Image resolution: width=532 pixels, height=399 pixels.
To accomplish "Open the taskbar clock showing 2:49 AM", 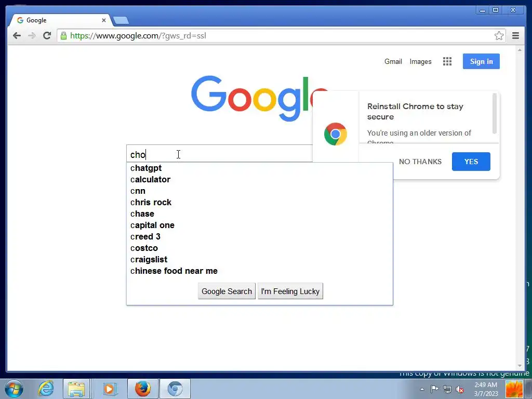I will tap(486, 389).
